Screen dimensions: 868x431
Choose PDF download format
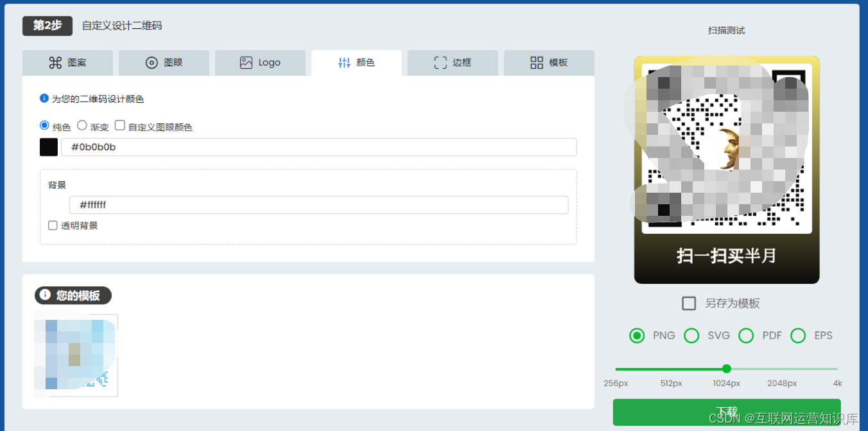746,335
